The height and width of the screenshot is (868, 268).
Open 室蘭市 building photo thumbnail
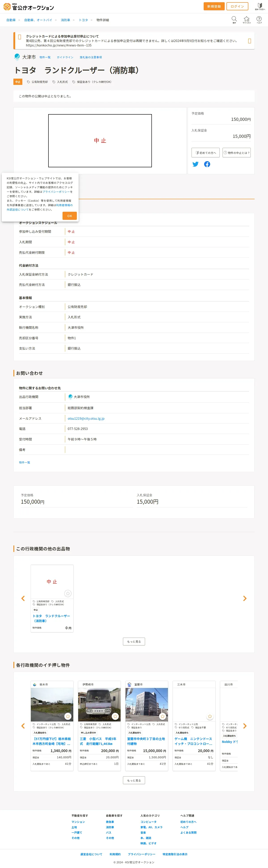(147, 704)
